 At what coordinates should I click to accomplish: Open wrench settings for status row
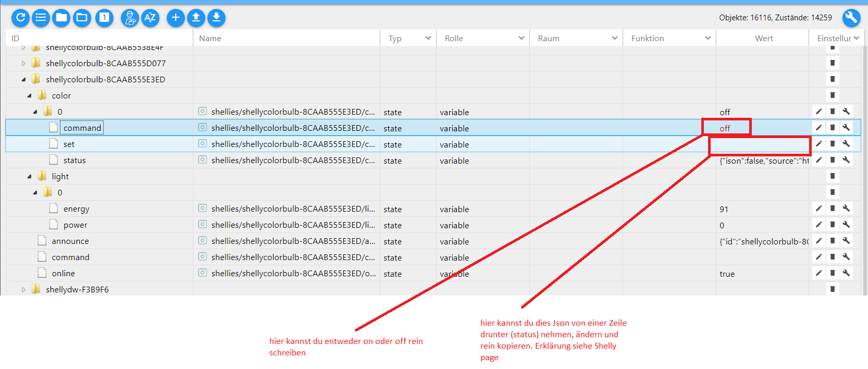pos(846,160)
